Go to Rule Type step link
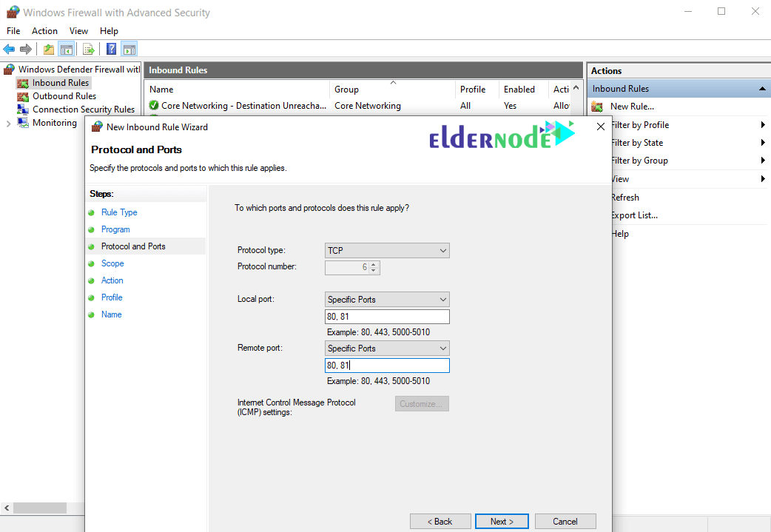 [119, 212]
